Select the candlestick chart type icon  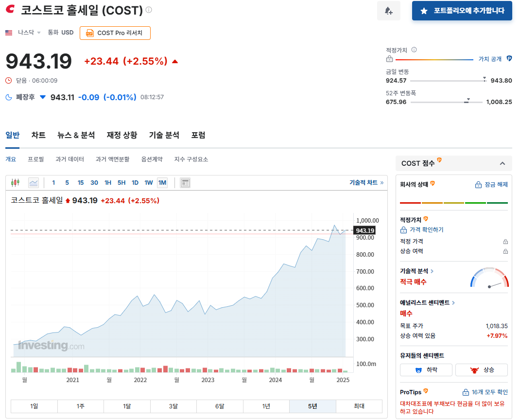[15, 182]
